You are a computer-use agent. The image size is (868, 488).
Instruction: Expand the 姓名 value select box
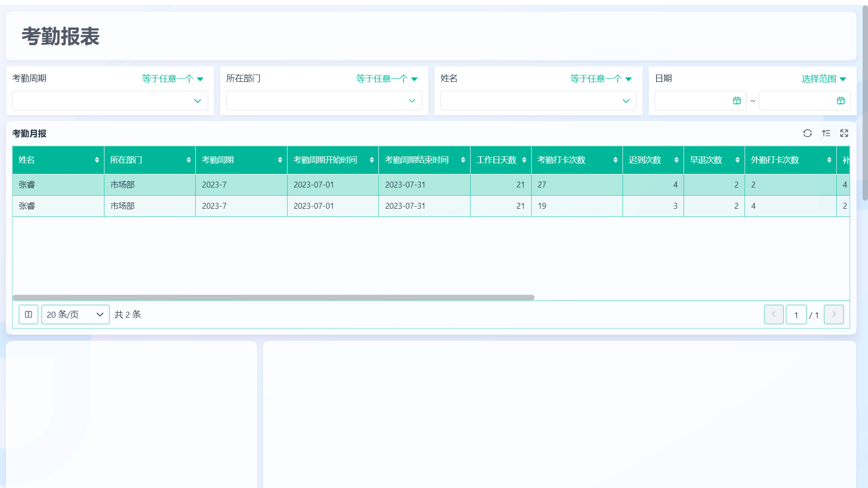(538, 101)
